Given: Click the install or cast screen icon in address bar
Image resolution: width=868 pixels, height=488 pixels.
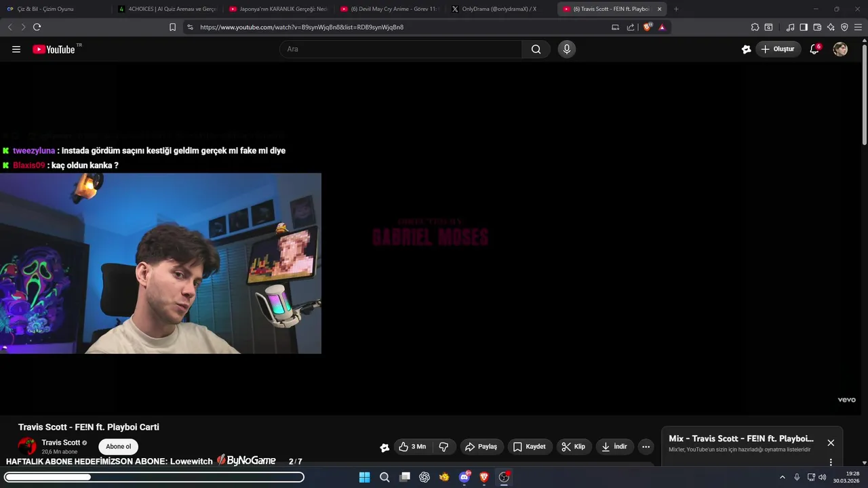Looking at the screenshot, I should (x=615, y=27).
